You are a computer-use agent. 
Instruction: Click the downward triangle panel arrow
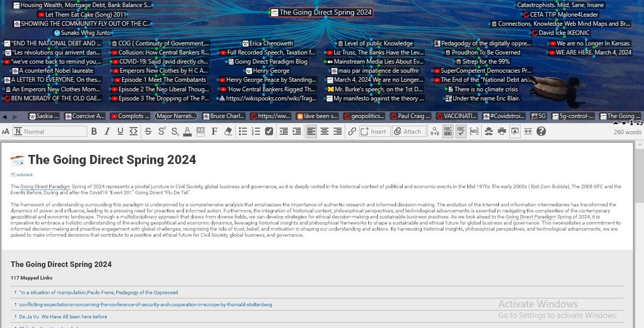point(624,123)
